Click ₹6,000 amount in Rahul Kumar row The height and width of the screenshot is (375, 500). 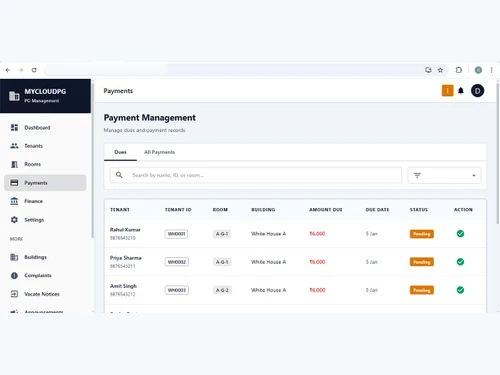[317, 234]
